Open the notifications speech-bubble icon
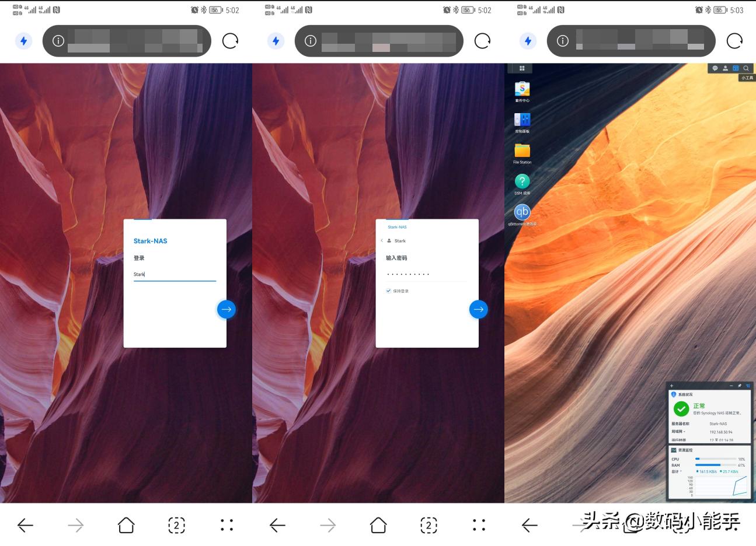This screenshot has width=756, height=546. tap(714, 68)
